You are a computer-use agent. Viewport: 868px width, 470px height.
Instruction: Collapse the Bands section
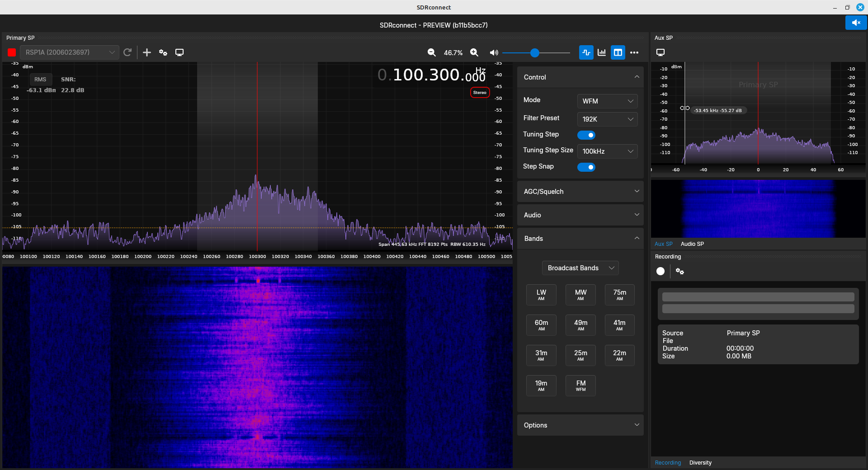[580, 239]
